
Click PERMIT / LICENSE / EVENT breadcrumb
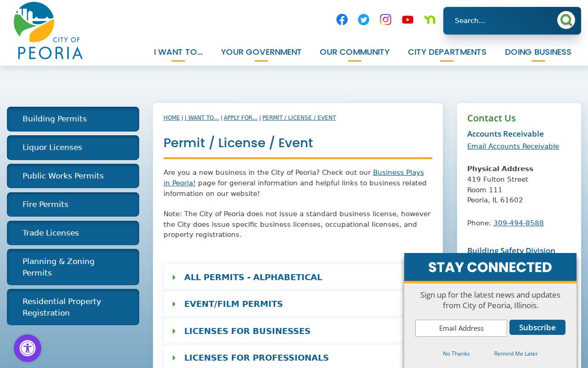click(299, 118)
